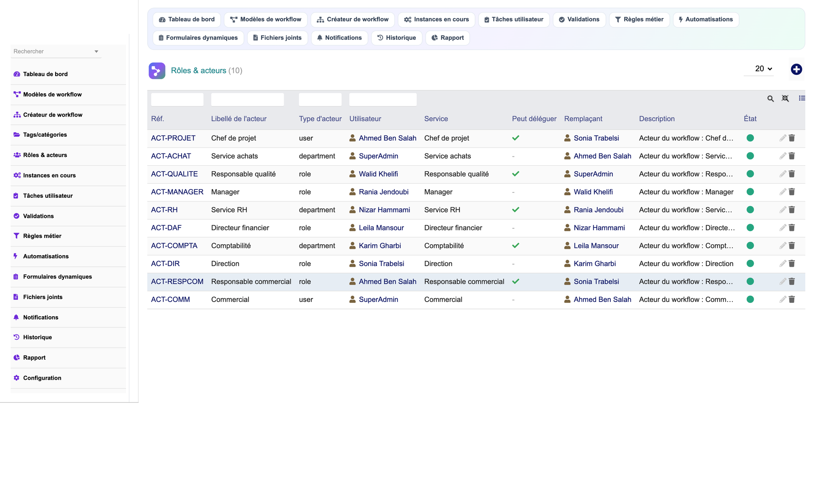814x504 pixels.
Task: Sort by the État column header
Action: pyautogui.click(x=750, y=119)
